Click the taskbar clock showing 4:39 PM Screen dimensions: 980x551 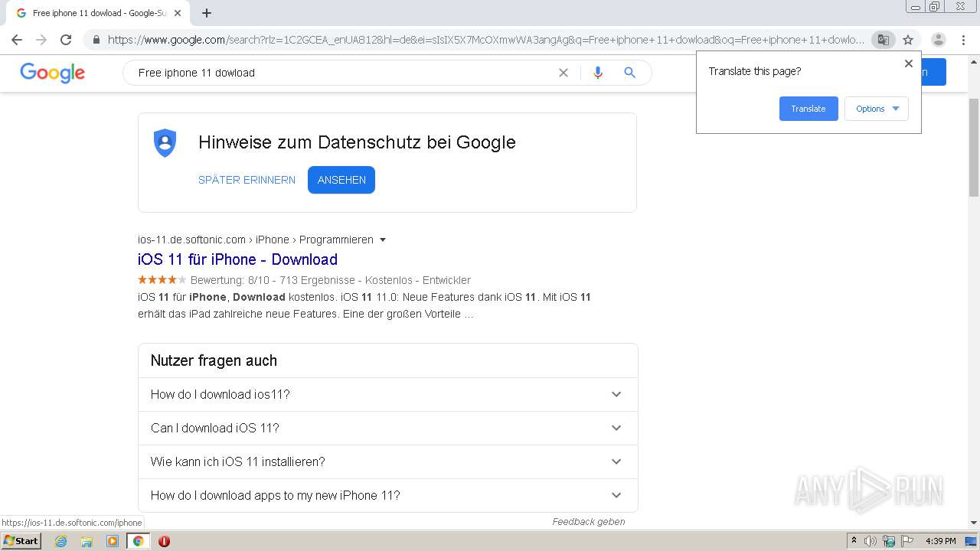(940, 541)
